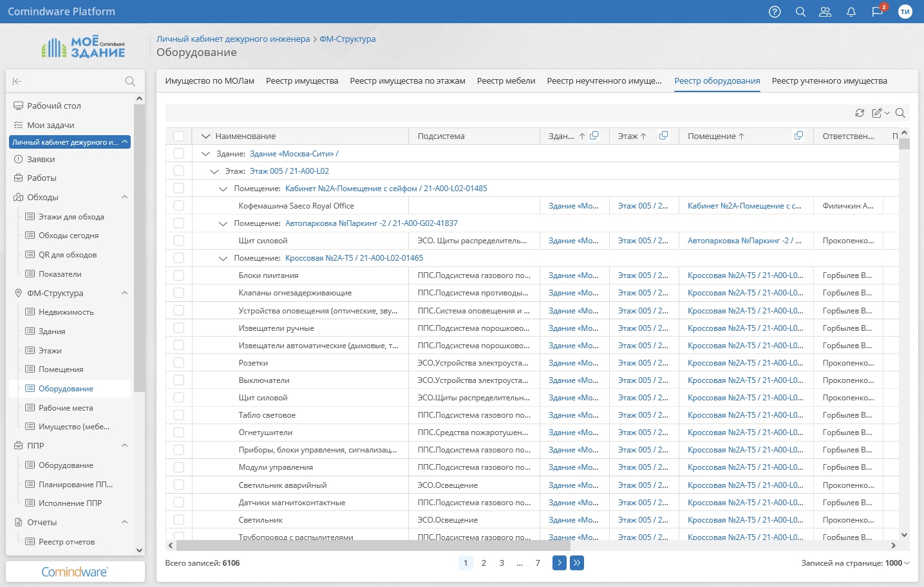The width and height of the screenshot is (924, 587).
Task: Collapse Кабинет №2А-Помещение с сейфом group chevron
Action: [x=223, y=189]
